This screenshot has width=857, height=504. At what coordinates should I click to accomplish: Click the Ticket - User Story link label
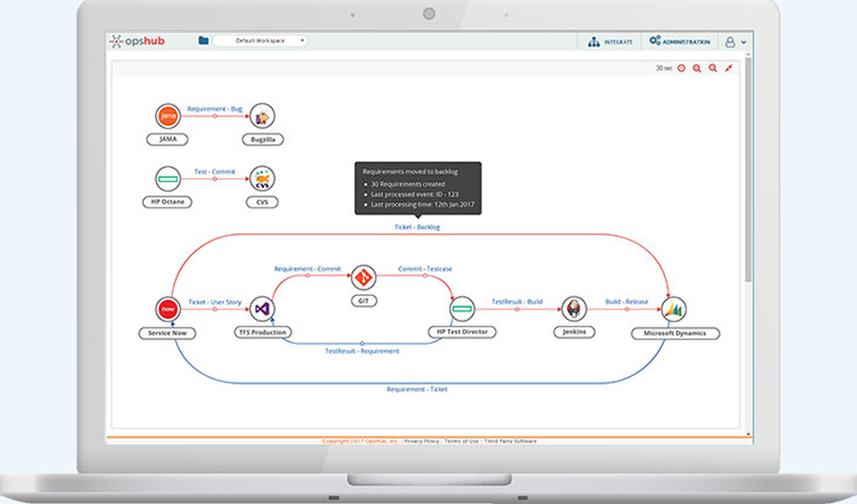point(215,303)
